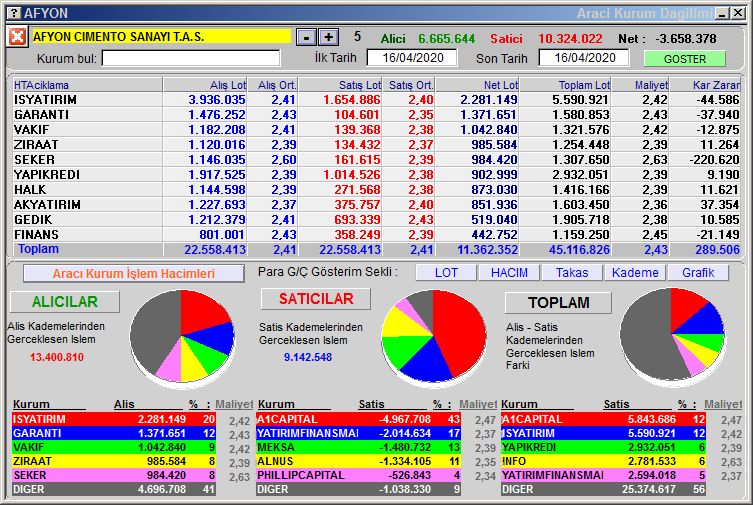This screenshot has width=753, height=505.
Task: Click the TOPLAM button above pie chart
Action: point(558,302)
